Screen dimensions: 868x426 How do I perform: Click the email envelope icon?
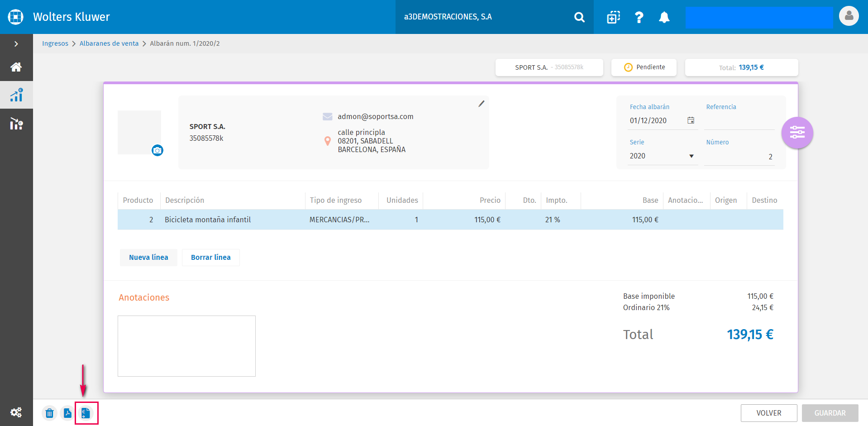click(328, 116)
